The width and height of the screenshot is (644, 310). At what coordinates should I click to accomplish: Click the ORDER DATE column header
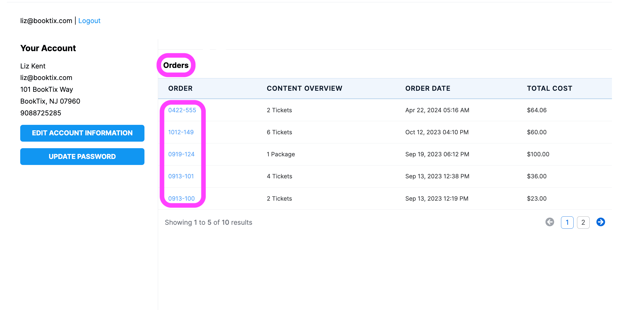pos(428,88)
